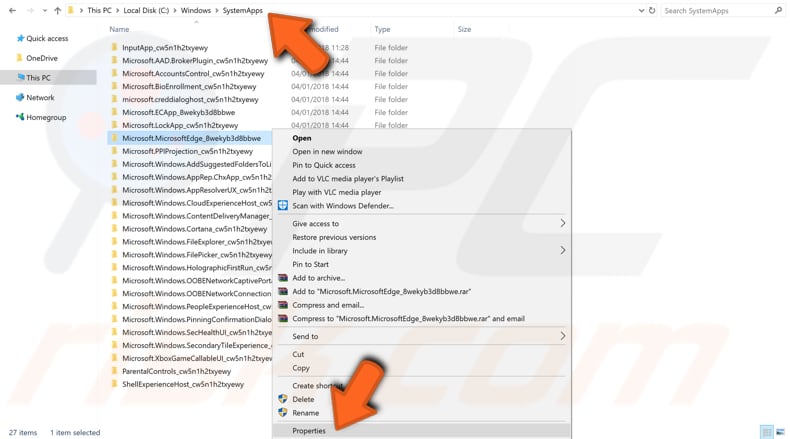Select SystemApps in the address breadcrumb
This screenshot has height=439, width=790.
pyautogui.click(x=242, y=10)
